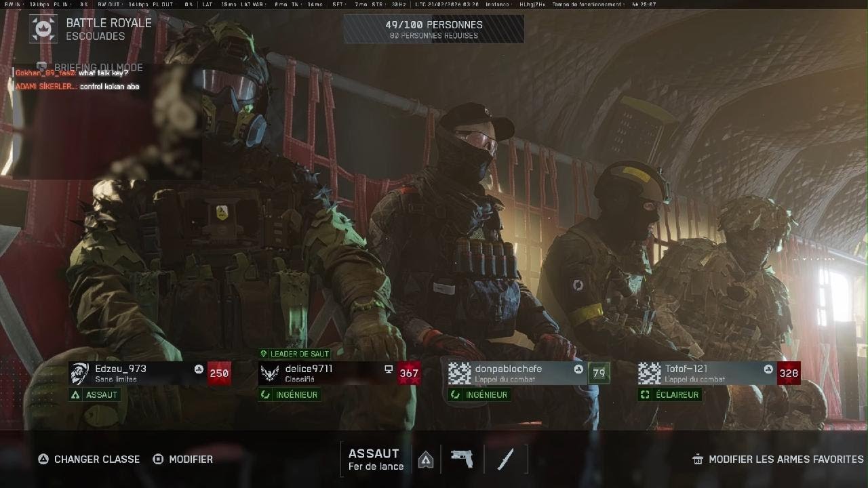Click the platform icon beside donpablochefe
Screen dimensions: 868x488
(x=578, y=369)
